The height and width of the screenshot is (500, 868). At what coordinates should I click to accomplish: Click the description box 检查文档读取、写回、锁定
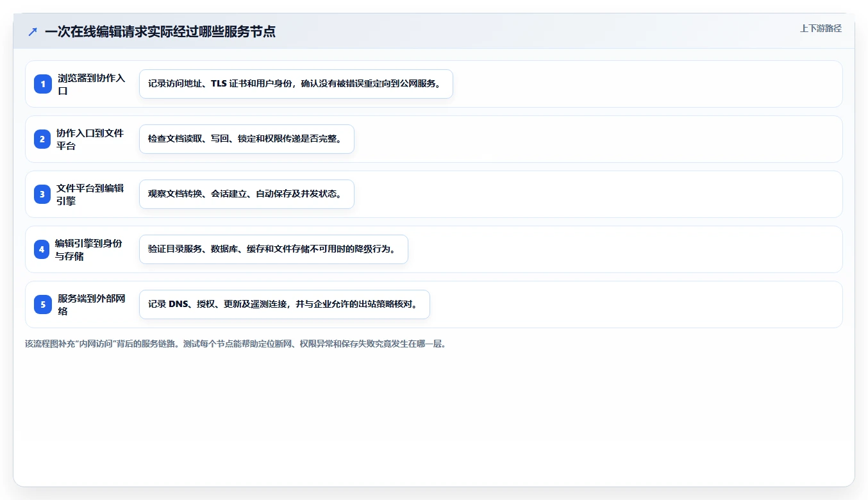coord(247,139)
